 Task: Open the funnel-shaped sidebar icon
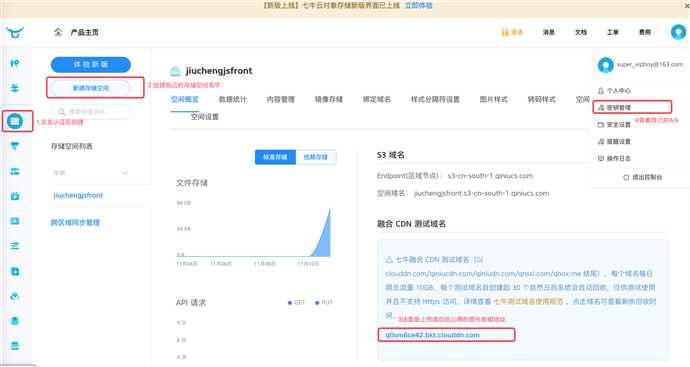15,146
